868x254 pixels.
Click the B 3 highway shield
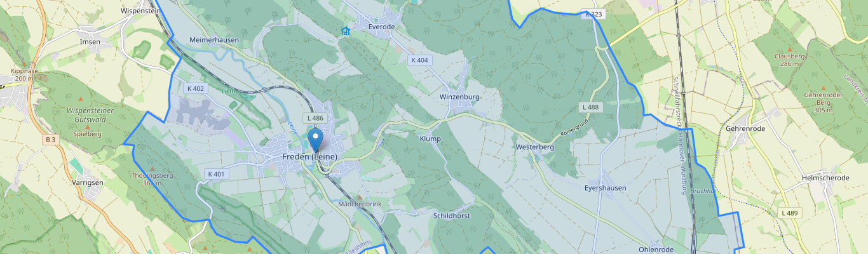pyautogui.click(x=51, y=139)
